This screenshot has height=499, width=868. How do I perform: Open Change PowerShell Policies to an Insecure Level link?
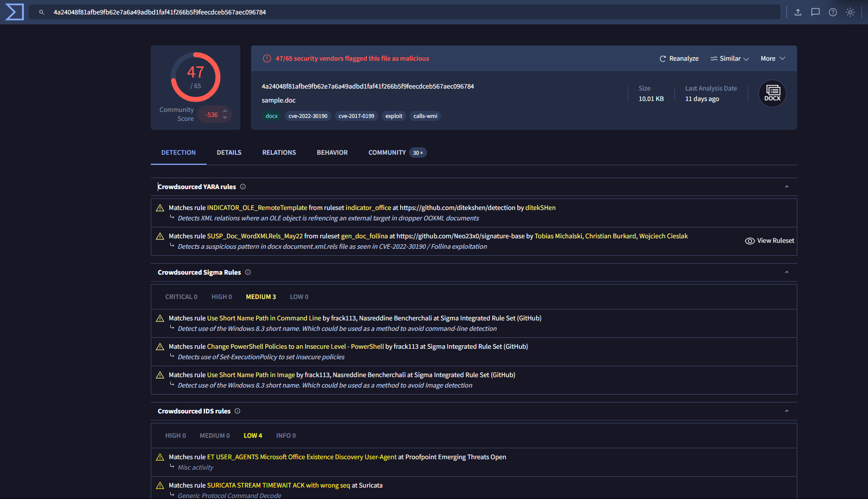point(296,347)
